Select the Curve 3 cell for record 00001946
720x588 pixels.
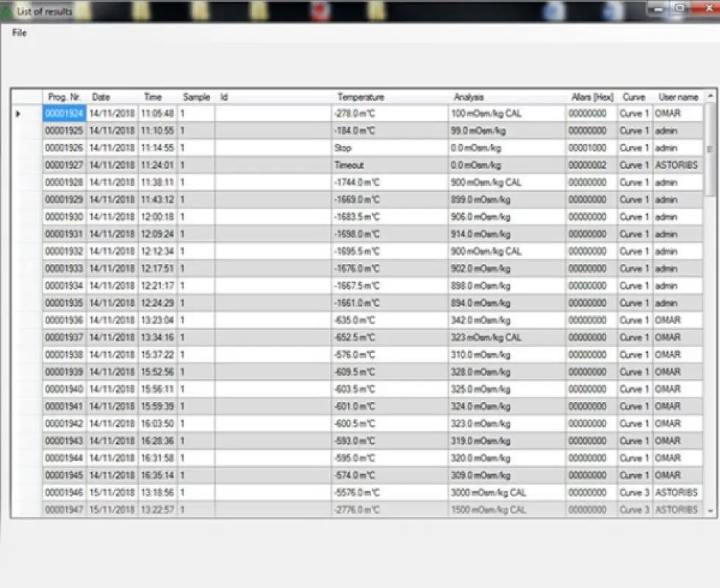point(634,492)
